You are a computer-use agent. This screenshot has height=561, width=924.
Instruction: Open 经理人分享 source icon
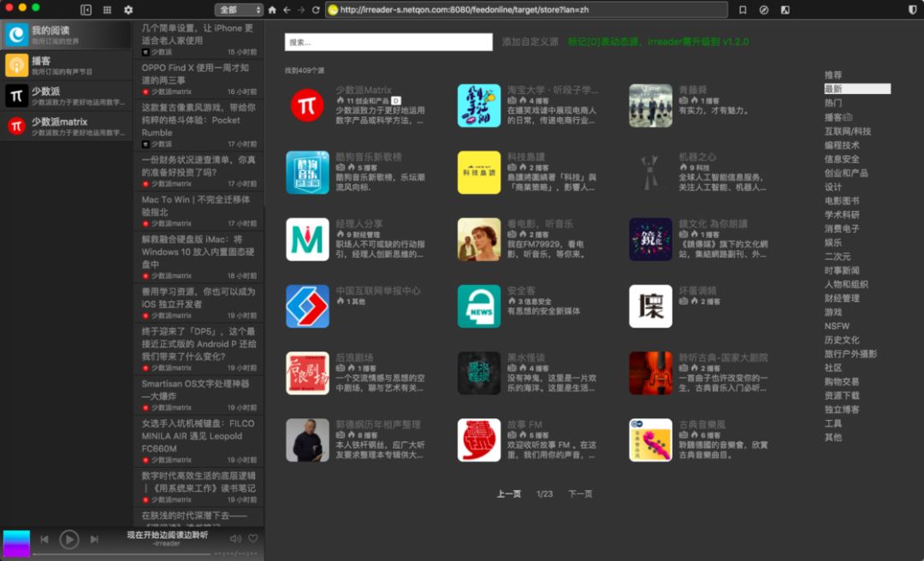point(307,239)
